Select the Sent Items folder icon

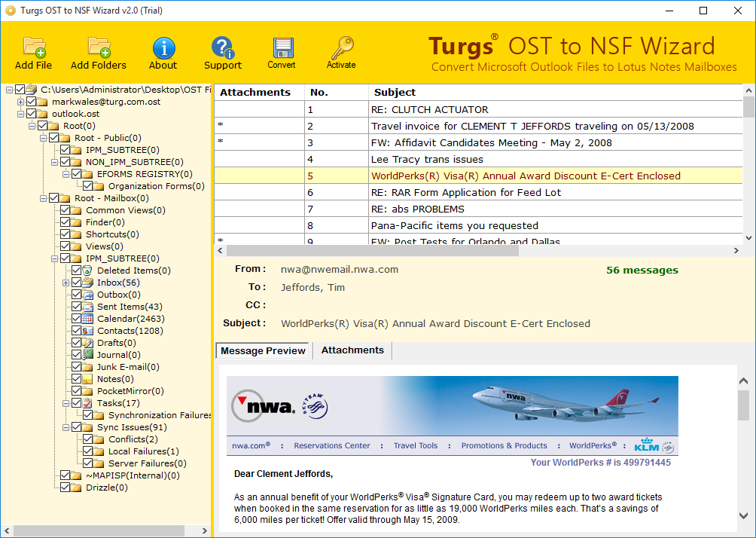88,307
